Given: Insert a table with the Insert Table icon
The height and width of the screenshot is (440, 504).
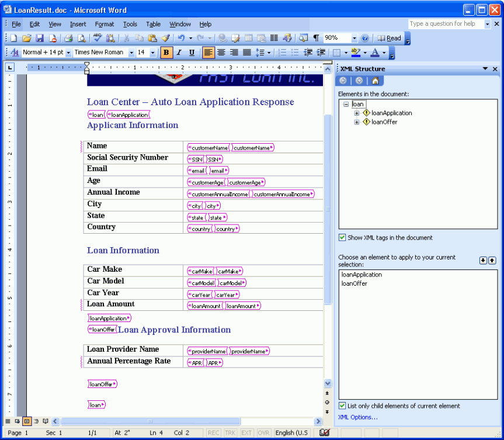Looking at the screenshot, I should point(248,39).
